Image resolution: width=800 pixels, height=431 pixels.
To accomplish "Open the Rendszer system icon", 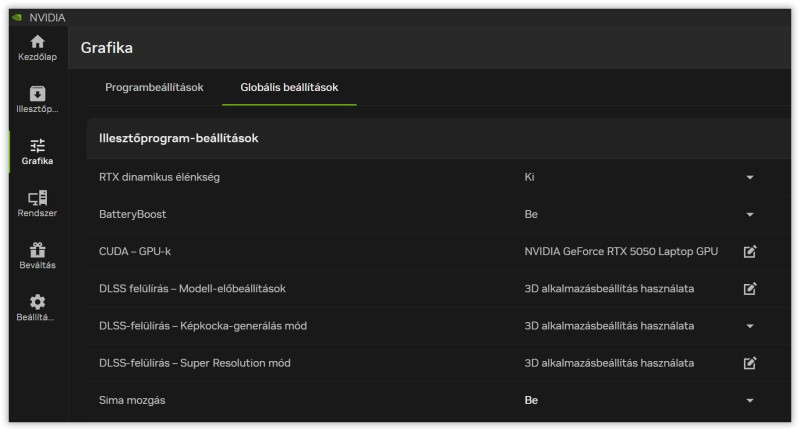I will (x=38, y=198).
